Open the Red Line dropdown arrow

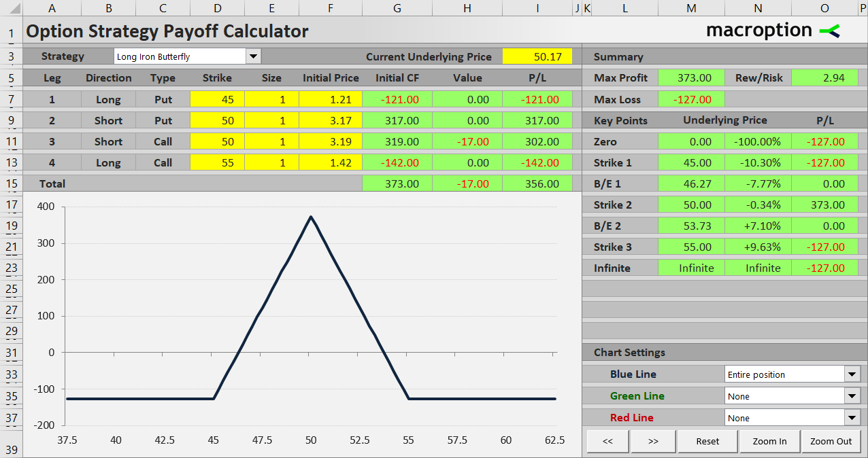coord(852,417)
